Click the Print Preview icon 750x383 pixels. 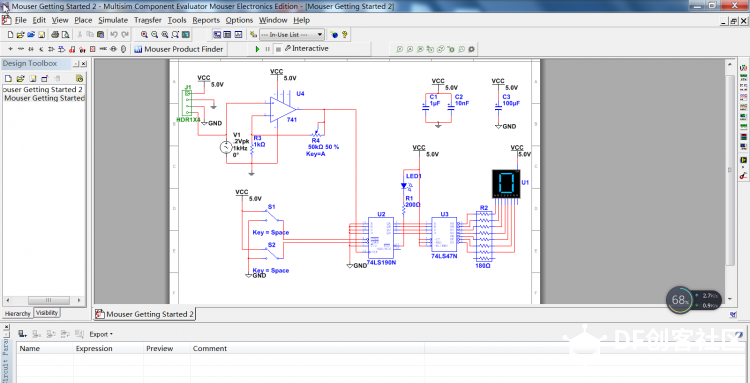click(x=65, y=34)
